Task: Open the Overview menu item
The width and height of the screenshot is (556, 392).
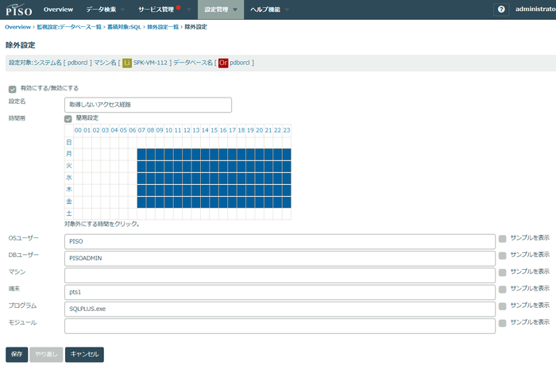Action: [58, 10]
